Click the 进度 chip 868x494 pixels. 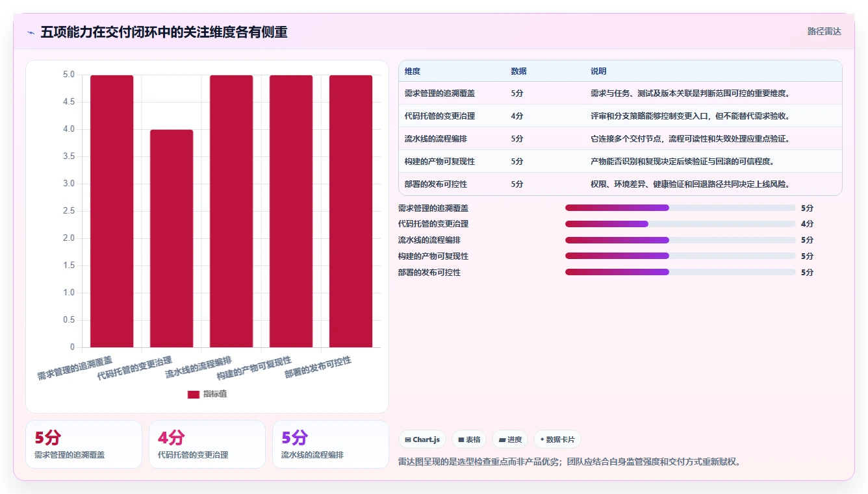(510, 439)
